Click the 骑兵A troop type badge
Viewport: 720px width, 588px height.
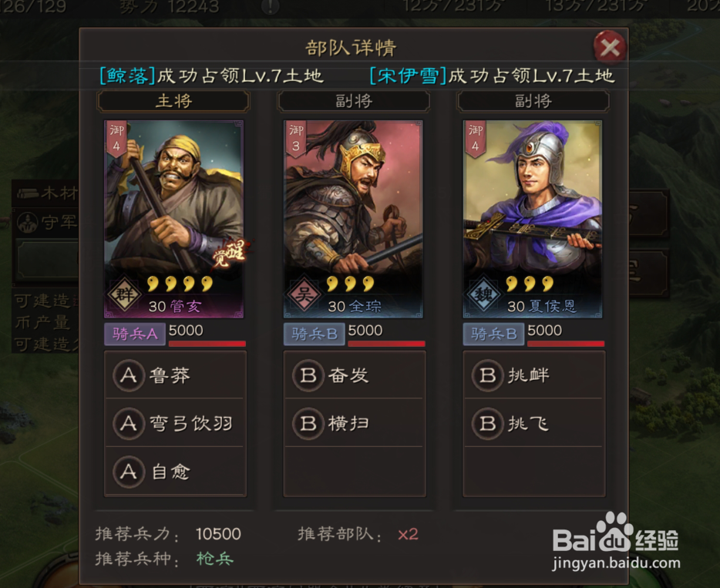click(135, 334)
